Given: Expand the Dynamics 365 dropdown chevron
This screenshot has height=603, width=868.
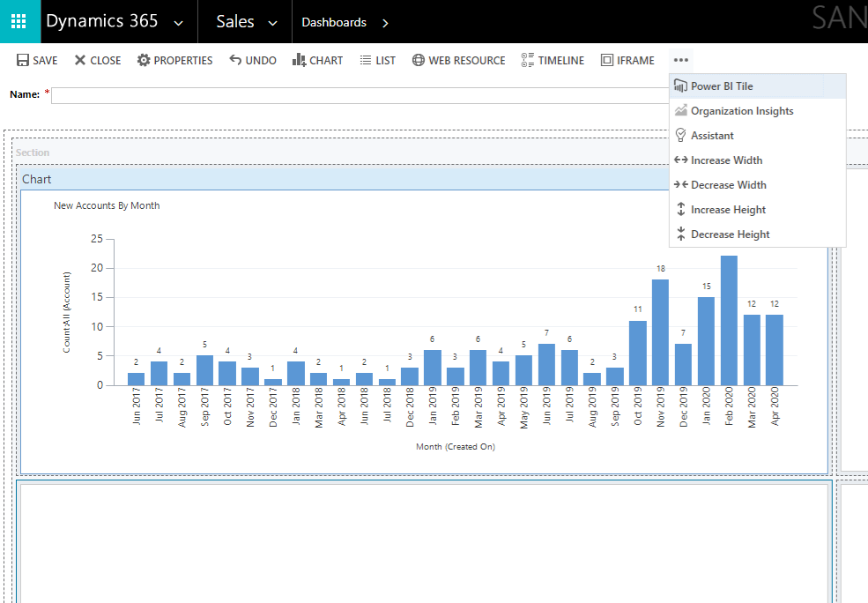Looking at the screenshot, I should coord(178,23).
